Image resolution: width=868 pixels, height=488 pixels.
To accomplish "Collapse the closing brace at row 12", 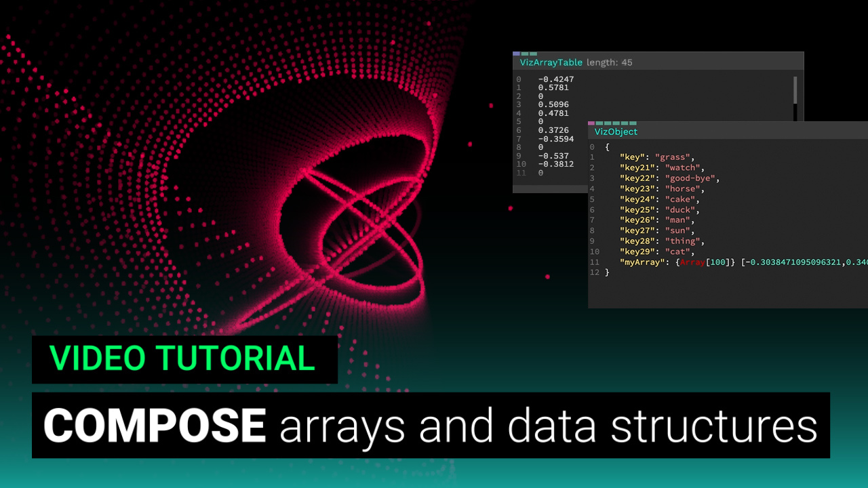I will 608,272.
